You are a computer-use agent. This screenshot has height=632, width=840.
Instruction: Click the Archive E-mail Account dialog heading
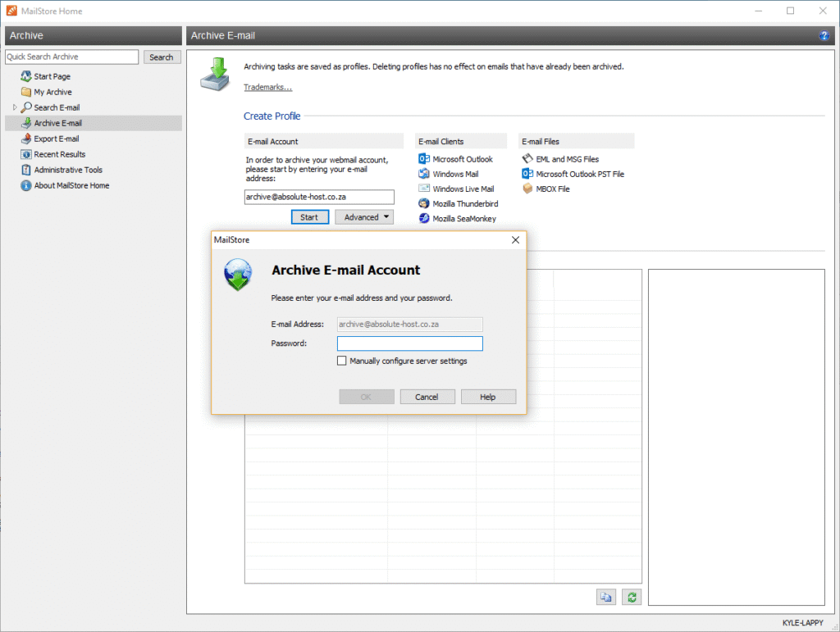[x=345, y=271]
